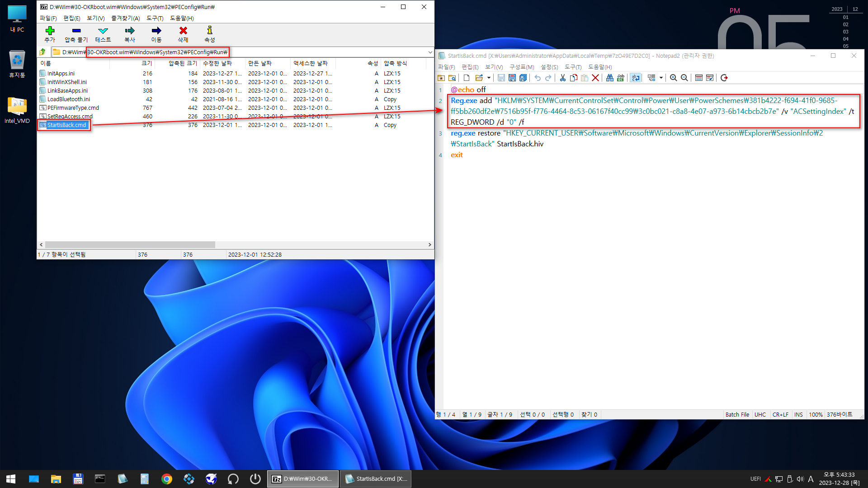
Task: Open Notepad2 설정(S) menu
Action: click(549, 67)
